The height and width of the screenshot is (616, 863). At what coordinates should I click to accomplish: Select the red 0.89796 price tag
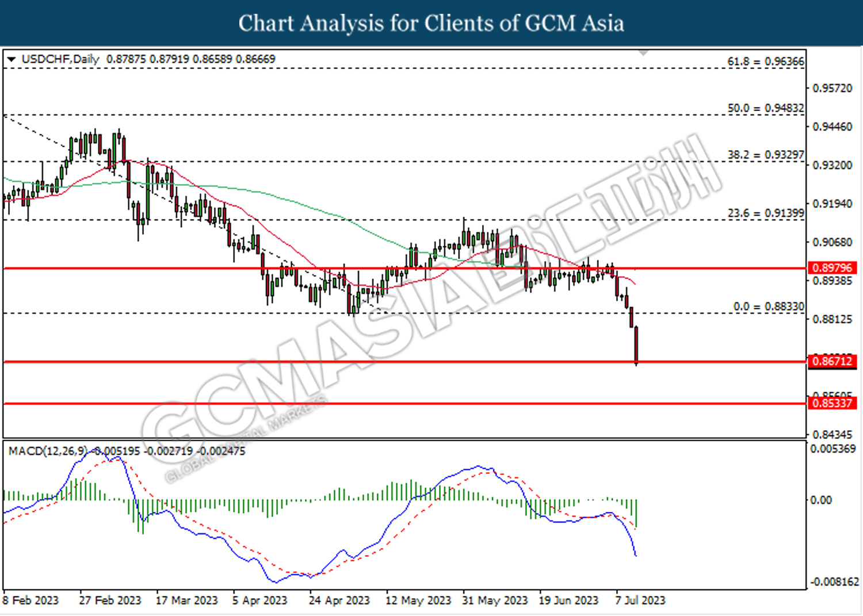coord(833,268)
